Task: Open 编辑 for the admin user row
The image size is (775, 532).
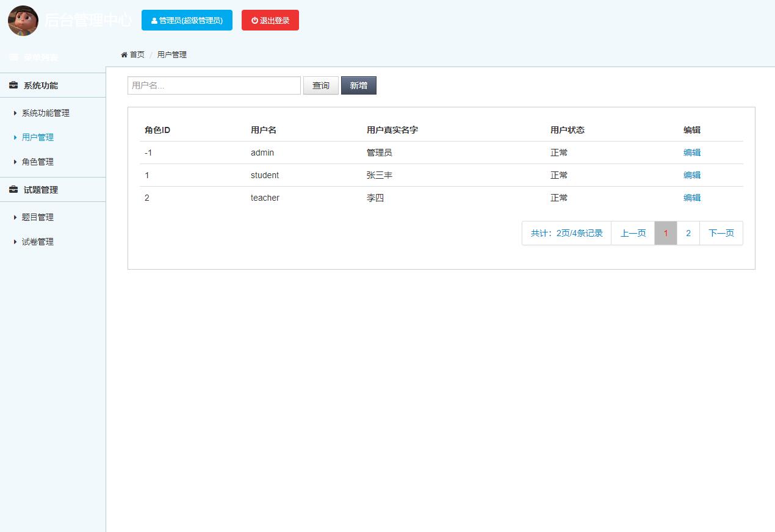Action: click(691, 152)
